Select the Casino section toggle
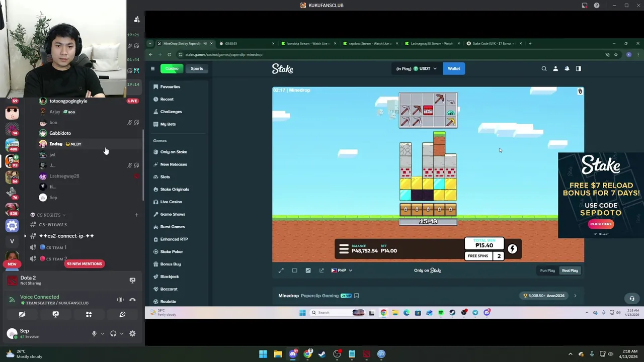The height and width of the screenshot is (362, 644). [x=172, y=68]
